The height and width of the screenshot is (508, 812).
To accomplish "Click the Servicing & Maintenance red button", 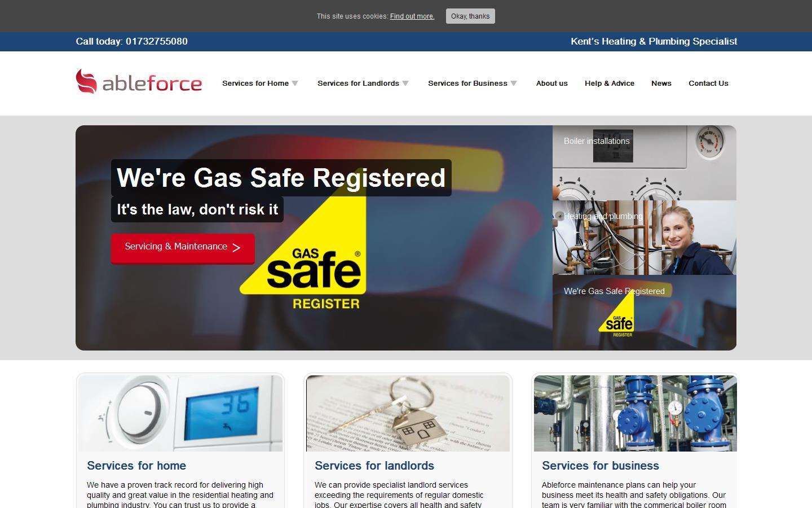I will point(183,248).
